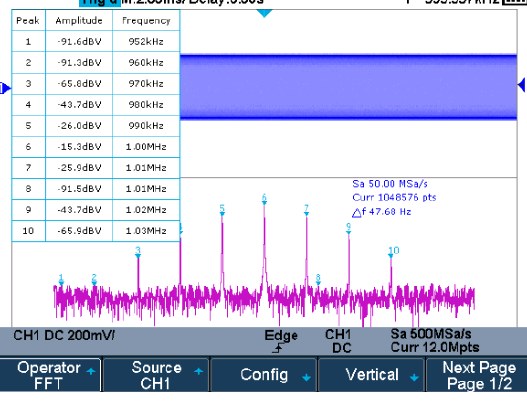Select the 990kHz frequency cell
Viewport: 527px width, 401px height.
pos(146,126)
